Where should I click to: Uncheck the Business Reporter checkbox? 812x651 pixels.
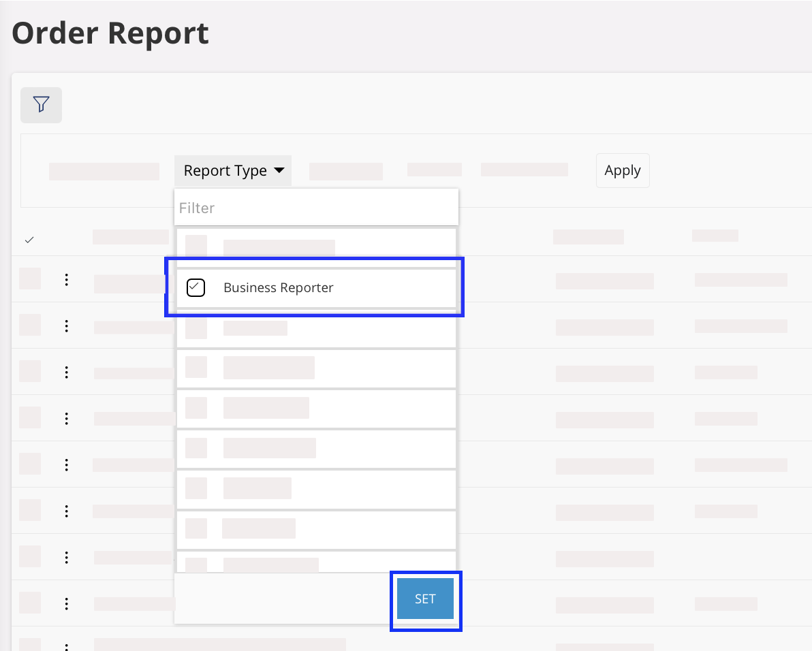[x=196, y=288]
